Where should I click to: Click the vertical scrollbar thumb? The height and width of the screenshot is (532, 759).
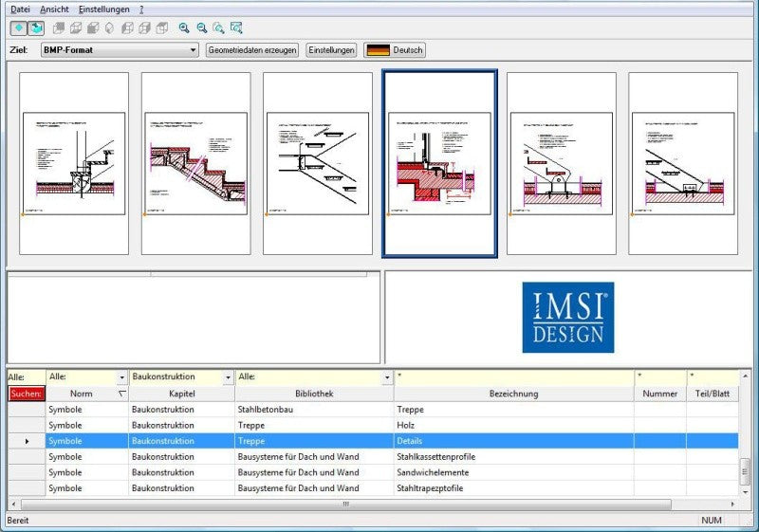pos(745,471)
